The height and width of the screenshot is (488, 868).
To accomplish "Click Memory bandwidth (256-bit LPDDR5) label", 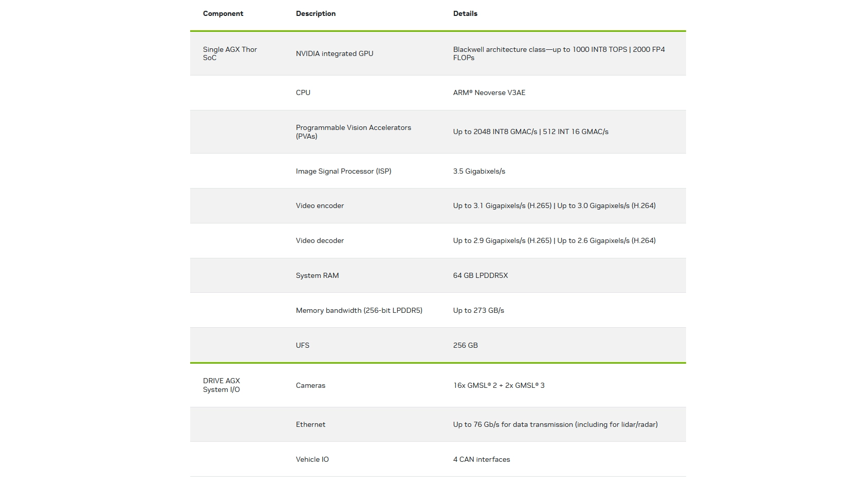I will pos(359,311).
